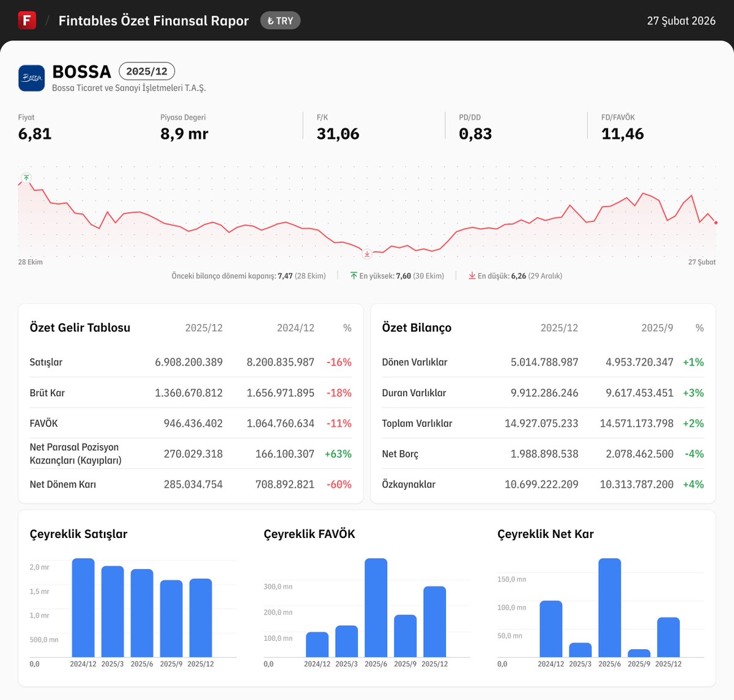Image resolution: width=734 pixels, height=700 pixels.
Task: Click the 27 Şubat chart end label
Action: 702,262
